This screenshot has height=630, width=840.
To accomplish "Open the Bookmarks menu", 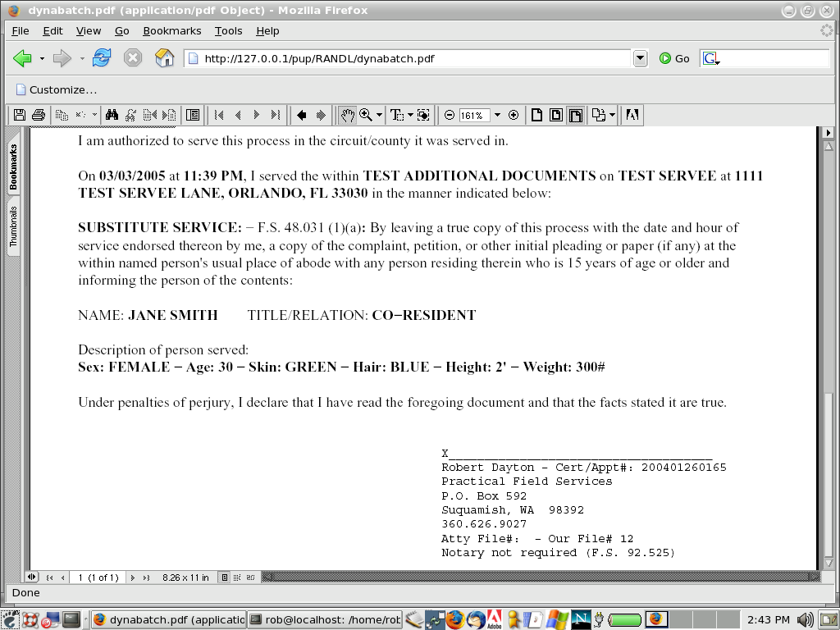I will 171,30.
